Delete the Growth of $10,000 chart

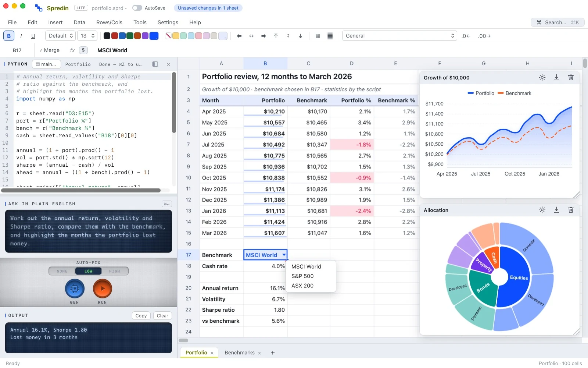pyautogui.click(x=571, y=77)
